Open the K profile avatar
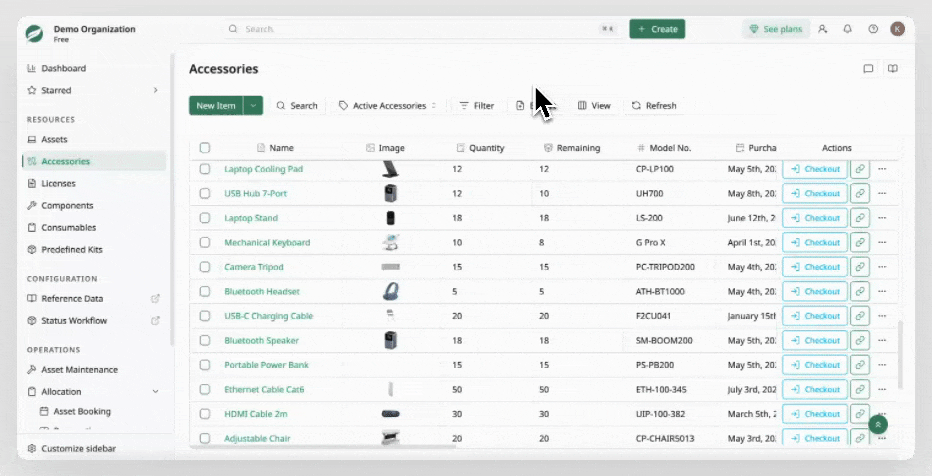 pos(898,29)
